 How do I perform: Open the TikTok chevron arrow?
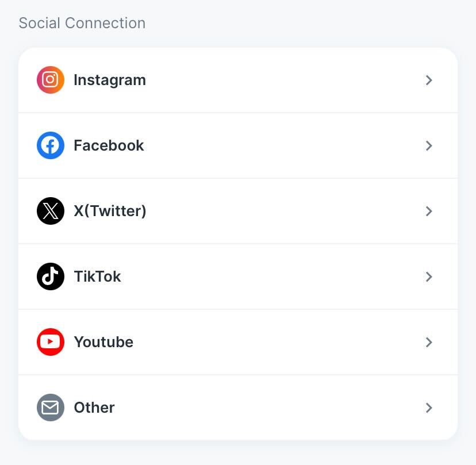point(429,277)
